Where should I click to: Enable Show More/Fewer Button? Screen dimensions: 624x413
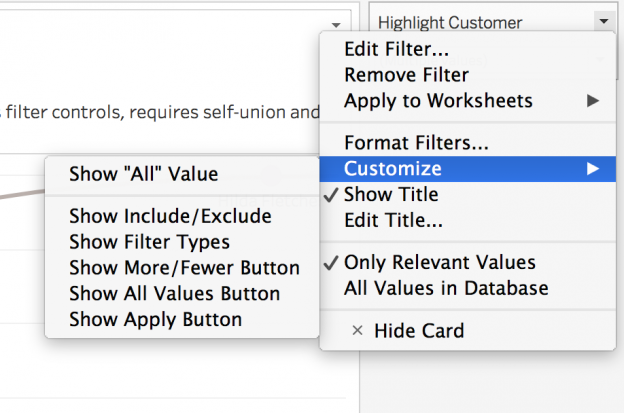[182, 268]
